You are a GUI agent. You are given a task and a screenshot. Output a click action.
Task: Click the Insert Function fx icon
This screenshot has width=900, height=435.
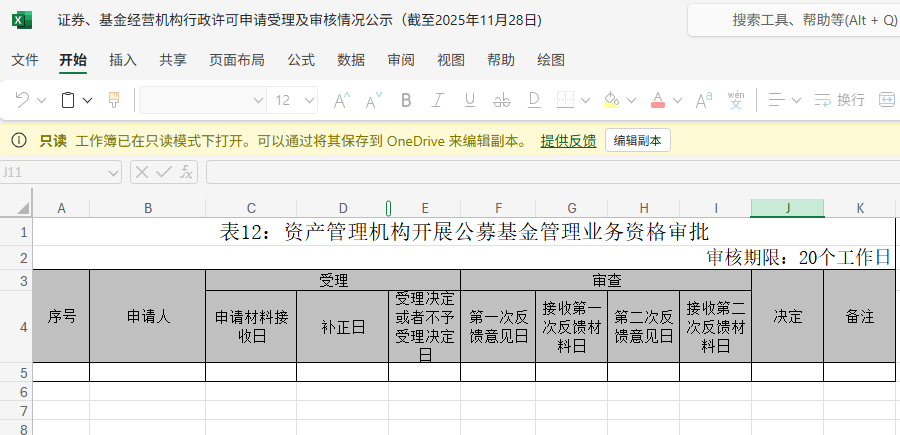[x=186, y=172]
